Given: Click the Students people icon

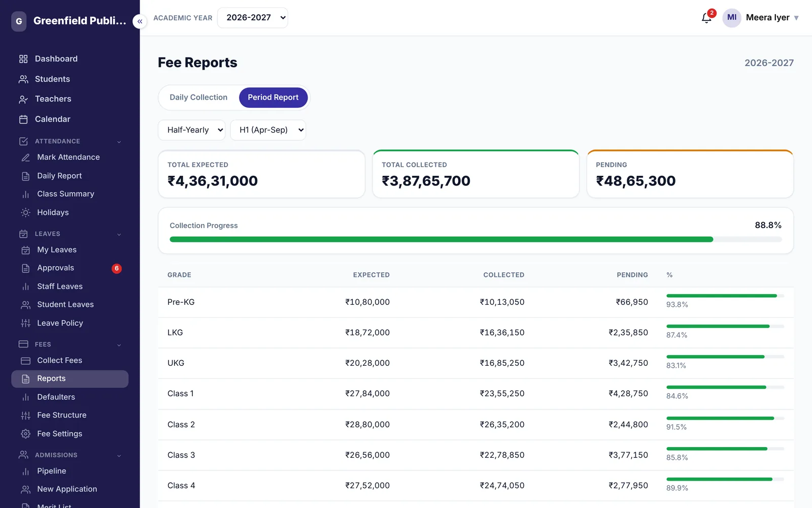Looking at the screenshot, I should (23, 79).
